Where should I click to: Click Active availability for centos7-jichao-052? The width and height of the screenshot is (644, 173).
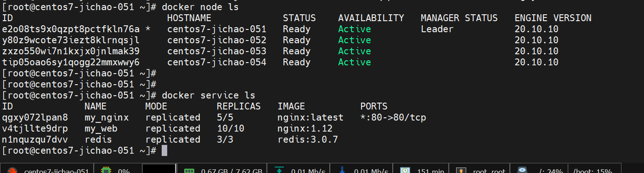tap(355, 40)
